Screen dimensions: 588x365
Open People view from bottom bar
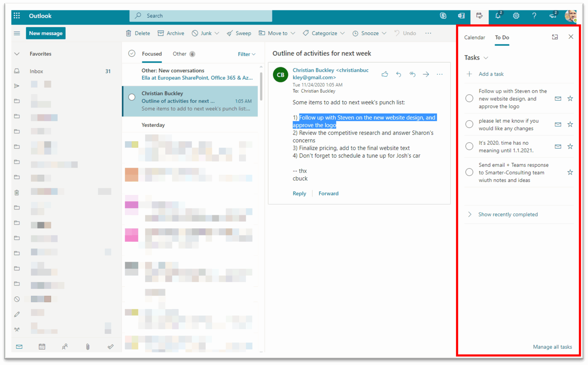[x=65, y=346]
